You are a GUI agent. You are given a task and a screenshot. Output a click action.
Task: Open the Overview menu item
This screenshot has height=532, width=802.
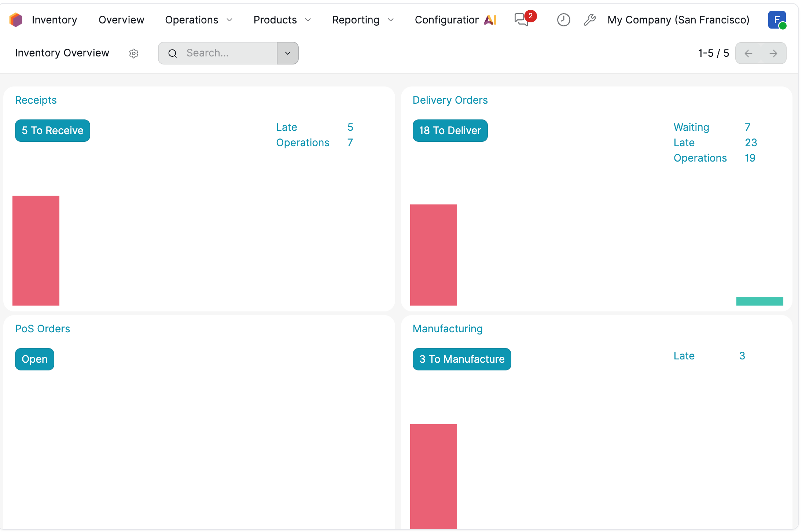[121, 20]
